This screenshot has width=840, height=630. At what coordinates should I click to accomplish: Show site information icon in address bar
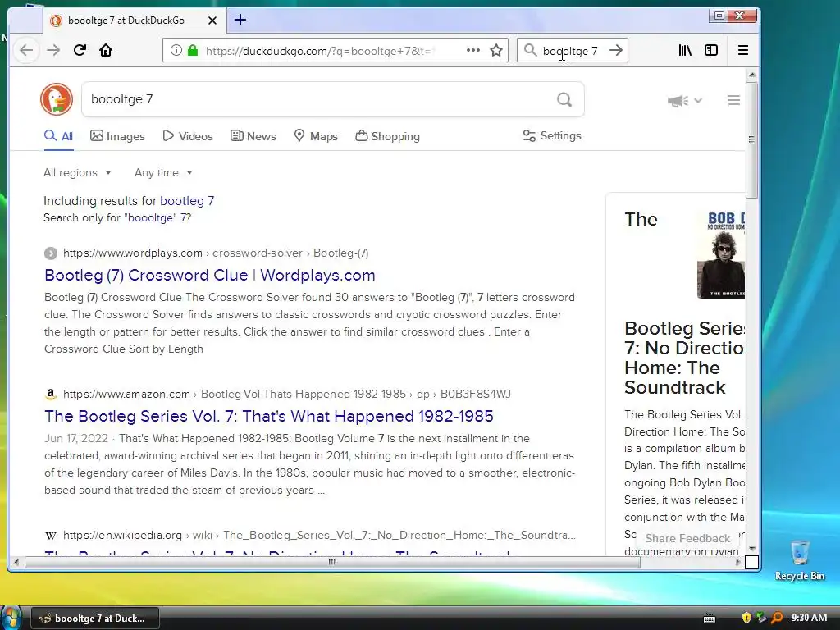coord(176,50)
